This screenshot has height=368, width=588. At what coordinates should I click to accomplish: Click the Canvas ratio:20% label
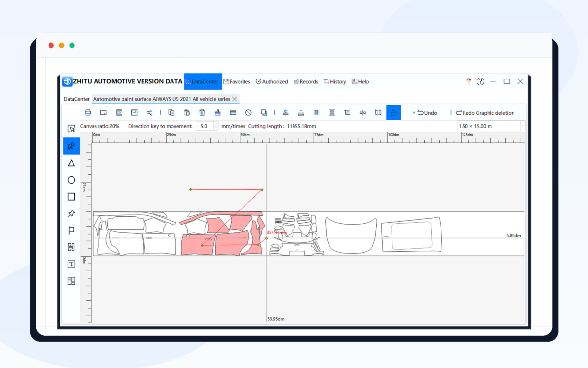click(100, 126)
